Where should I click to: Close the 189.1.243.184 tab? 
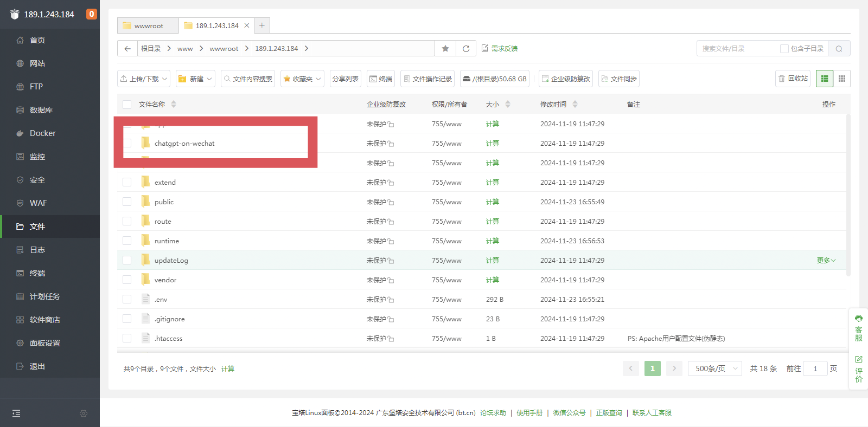tap(247, 25)
